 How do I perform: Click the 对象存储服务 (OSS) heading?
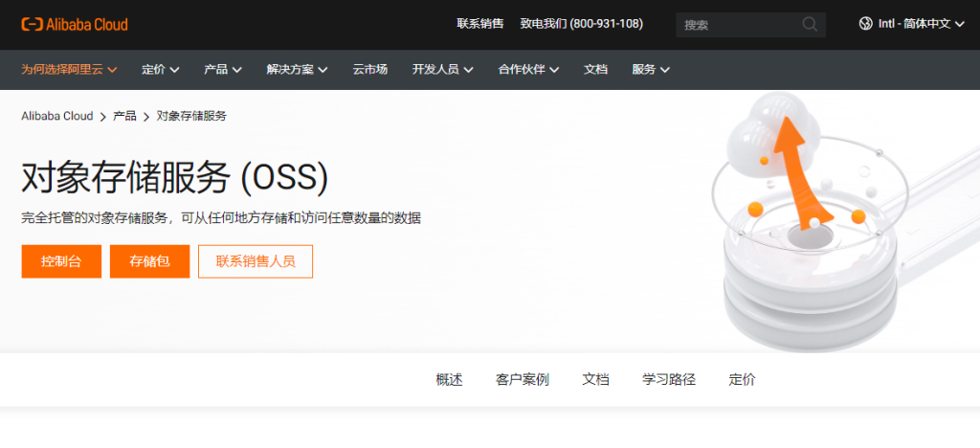pos(175,179)
